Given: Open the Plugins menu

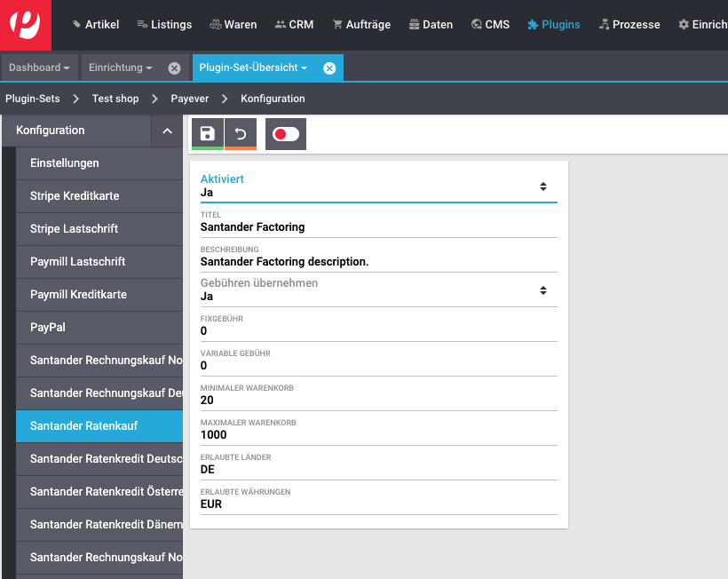Looking at the screenshot, I should (553, 25).
